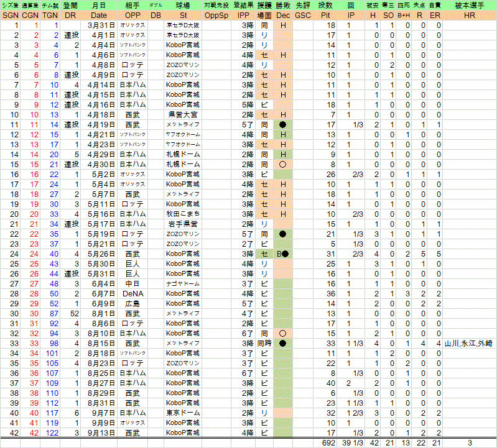
Task: Click the 4月30日 date cell
Action: pos(99,164)
